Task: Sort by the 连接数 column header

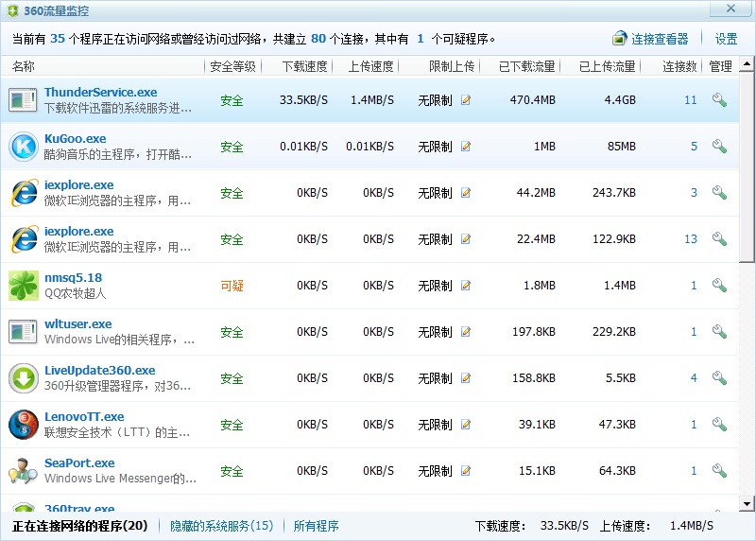Action: coord(679,67)
